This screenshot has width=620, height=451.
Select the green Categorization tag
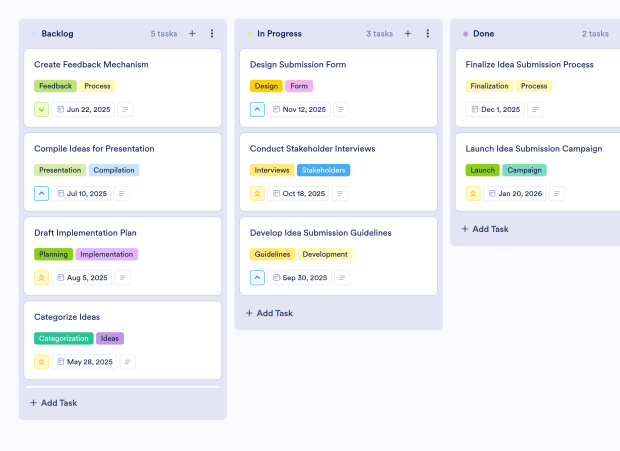(x=63, y=339)
